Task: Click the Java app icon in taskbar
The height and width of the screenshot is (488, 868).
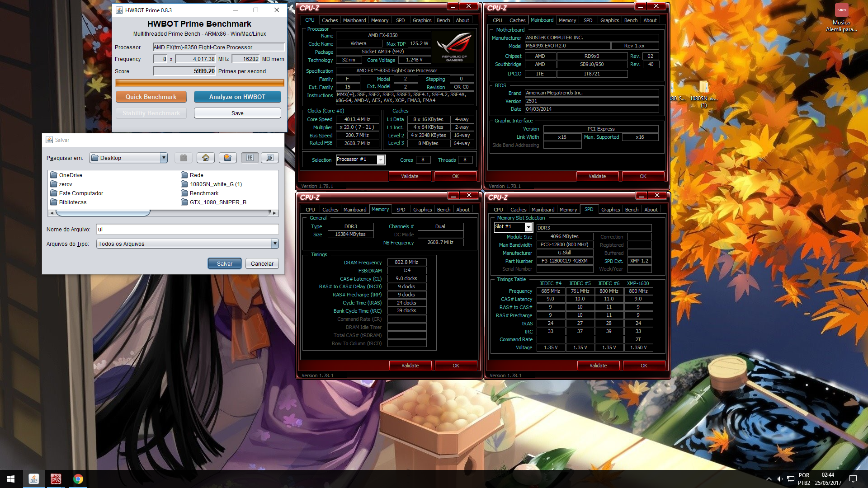Action: pos(33,479)
